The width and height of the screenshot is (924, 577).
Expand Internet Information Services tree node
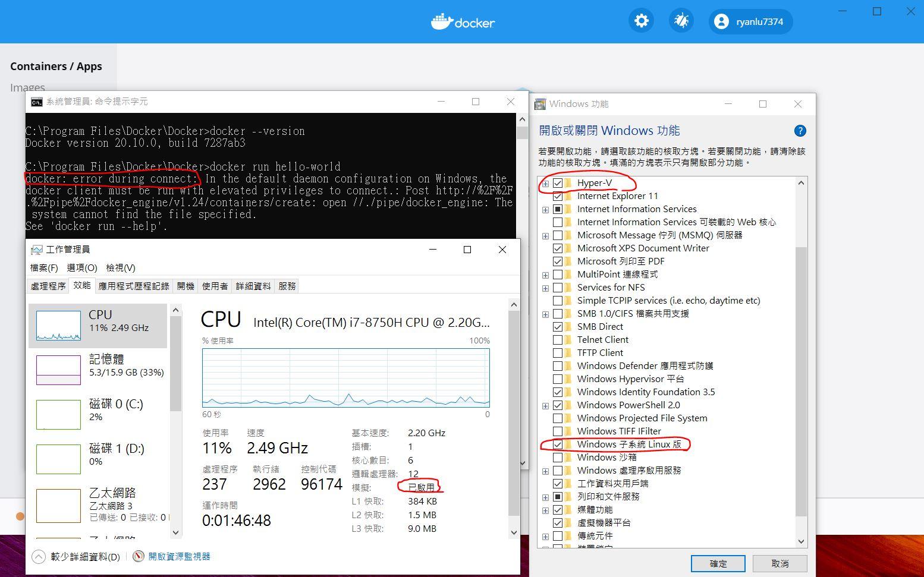click(x=545, y=210)
